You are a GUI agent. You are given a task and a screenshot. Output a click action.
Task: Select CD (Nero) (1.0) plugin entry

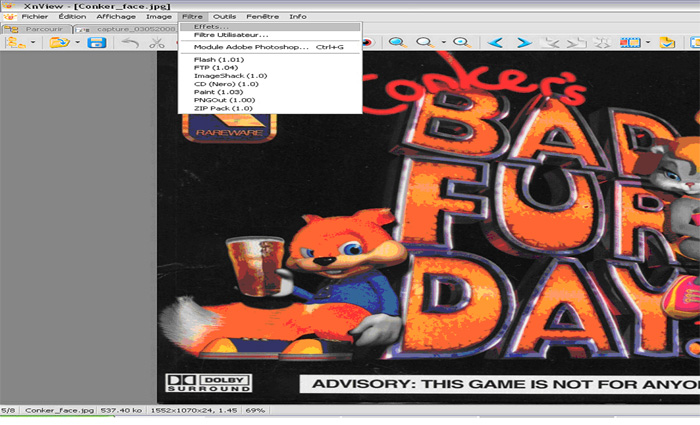[x=270, y=83]
